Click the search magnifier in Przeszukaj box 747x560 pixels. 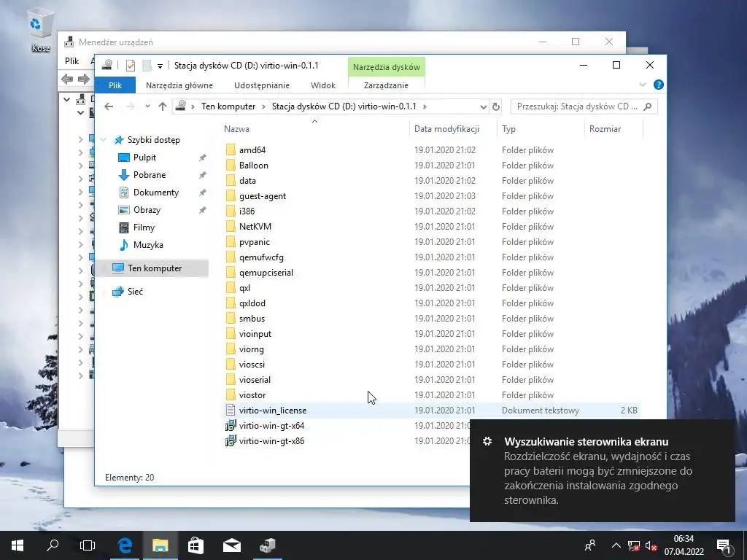[648, 106]
